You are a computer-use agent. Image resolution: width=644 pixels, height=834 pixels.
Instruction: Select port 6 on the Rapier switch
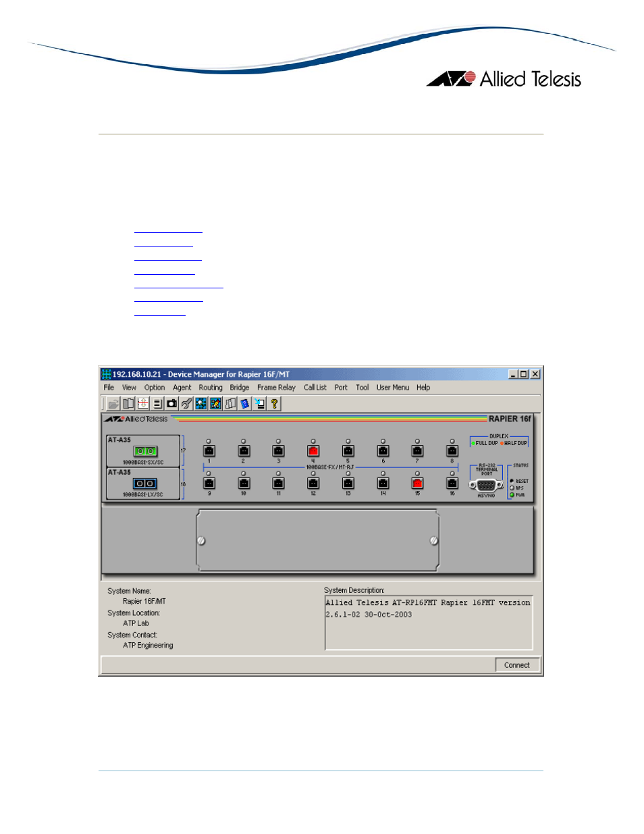coord(383,450)
